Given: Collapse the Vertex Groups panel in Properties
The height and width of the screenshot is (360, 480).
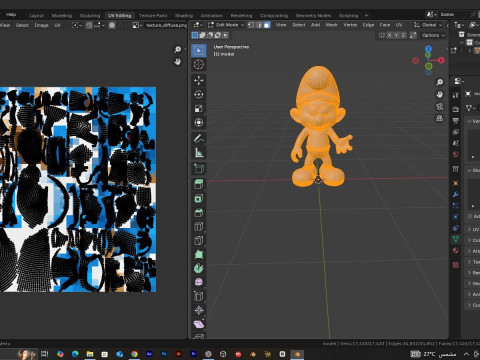Looking at the screenshot, I should pos(473,121).
